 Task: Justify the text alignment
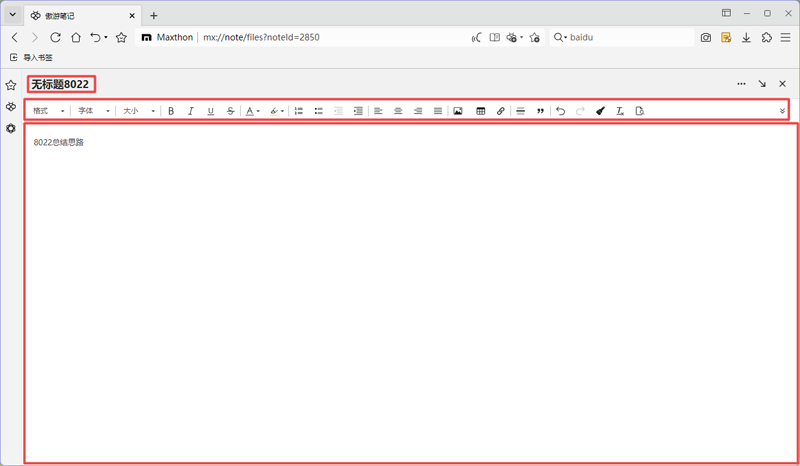pos(438,111)
